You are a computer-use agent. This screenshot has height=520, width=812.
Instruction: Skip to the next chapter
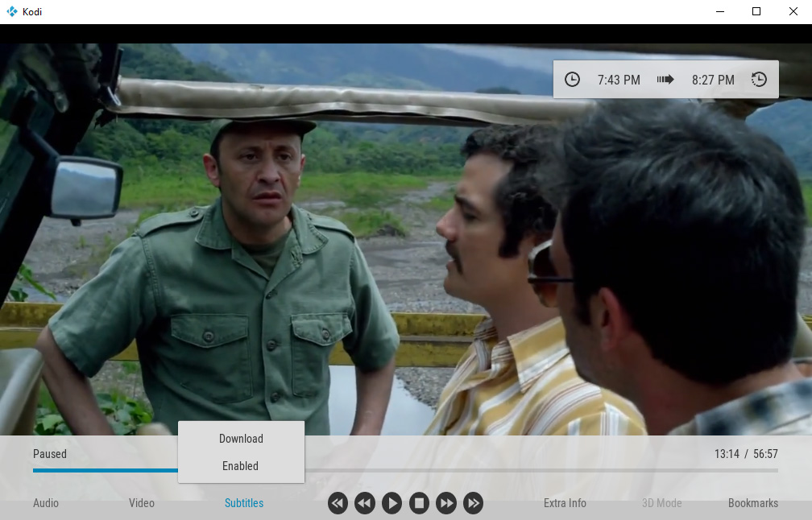pos(474,503)
